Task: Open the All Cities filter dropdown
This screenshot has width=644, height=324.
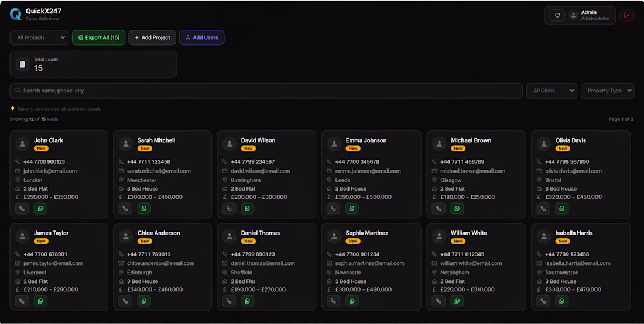Action: (551, 91)
